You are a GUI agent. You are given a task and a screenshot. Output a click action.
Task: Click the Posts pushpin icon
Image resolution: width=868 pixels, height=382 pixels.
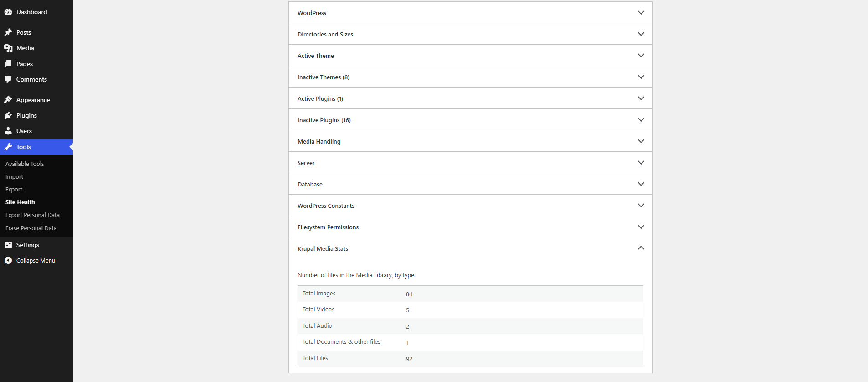(8, 32)
